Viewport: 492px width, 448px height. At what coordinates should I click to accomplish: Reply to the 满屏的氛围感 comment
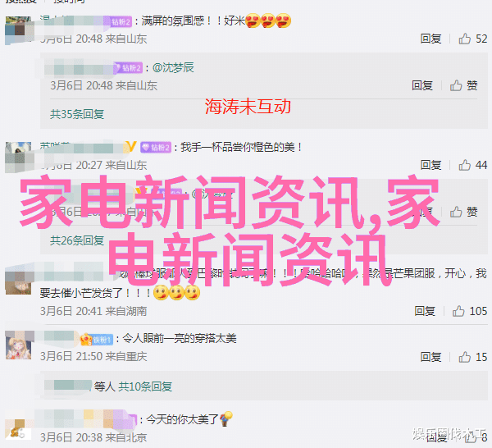pyautogui.click(x=430, y=39)
